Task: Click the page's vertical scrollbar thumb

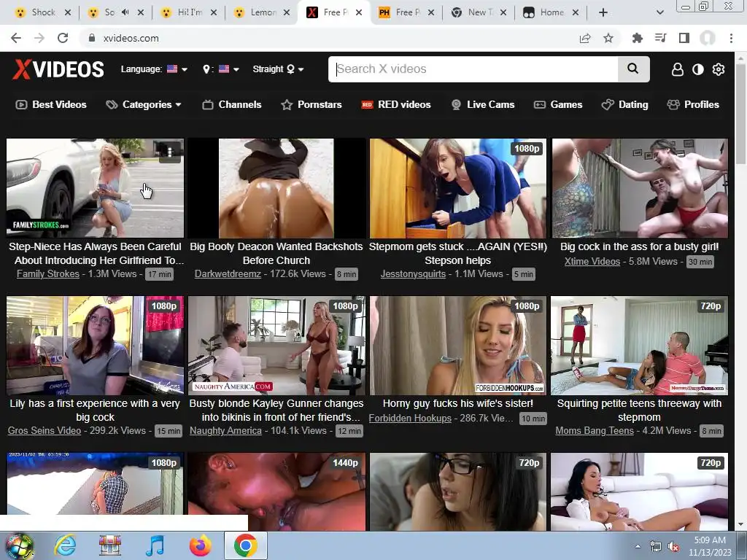Action: pos(740,114)
